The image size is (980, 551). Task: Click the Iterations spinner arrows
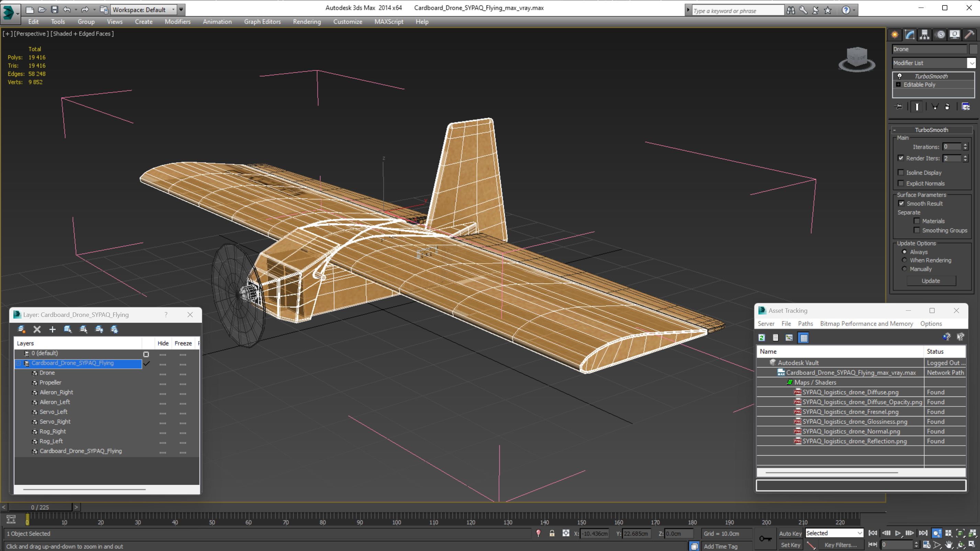[965, 147]
